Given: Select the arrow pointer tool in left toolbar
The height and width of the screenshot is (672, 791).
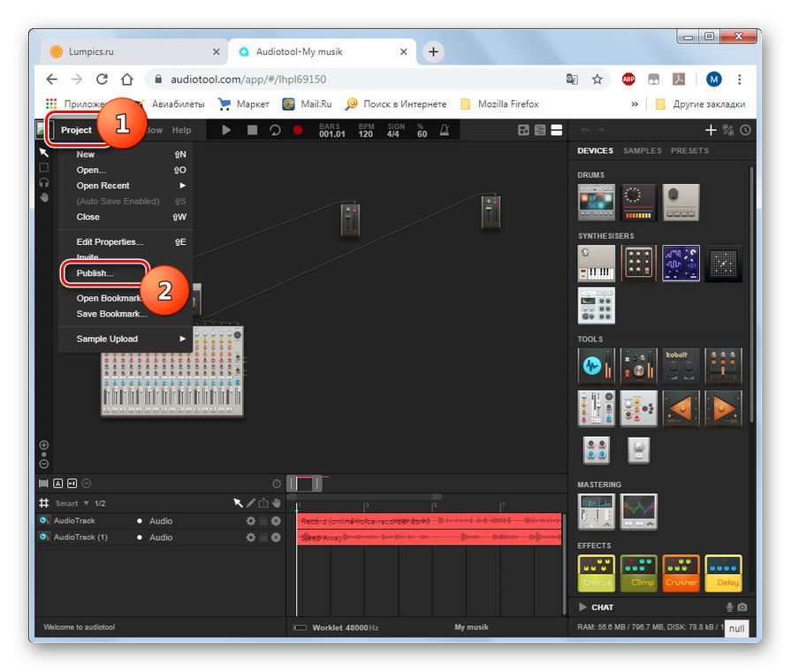Looking at the screenshot, I should 44,152.
